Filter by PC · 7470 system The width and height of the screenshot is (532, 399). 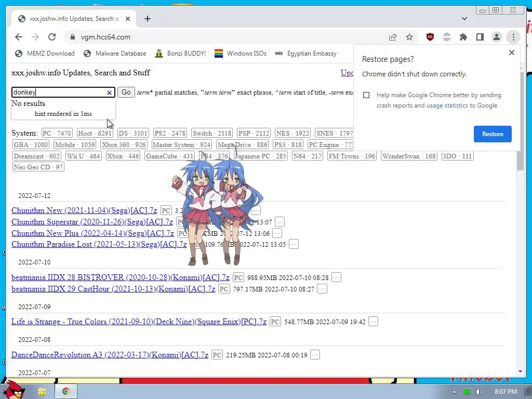[57, 134]
